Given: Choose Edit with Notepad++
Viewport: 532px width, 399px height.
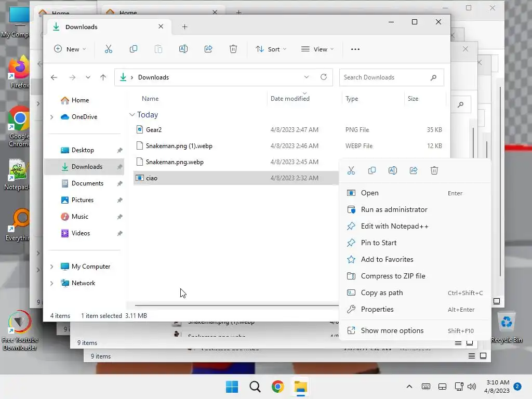Looking at the screenshot, I should 415,227.
